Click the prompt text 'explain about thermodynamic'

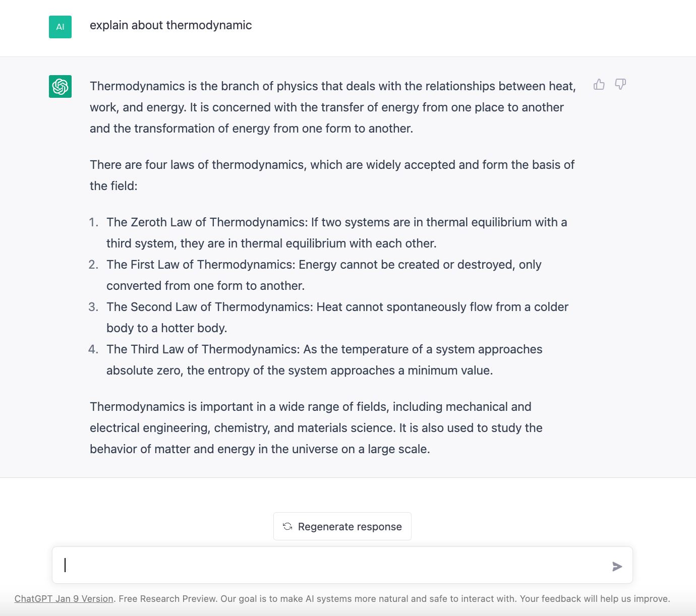pyautogui.click(x=170, y=25)
